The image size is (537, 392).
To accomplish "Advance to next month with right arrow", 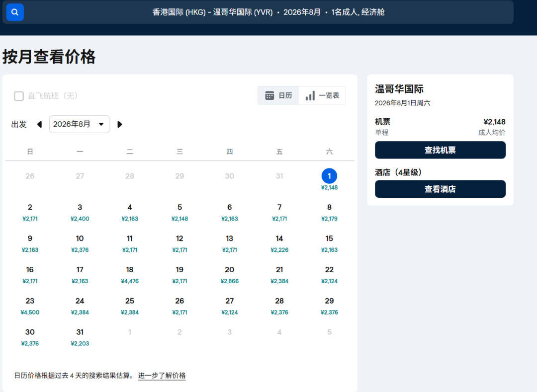I will 119,124.
